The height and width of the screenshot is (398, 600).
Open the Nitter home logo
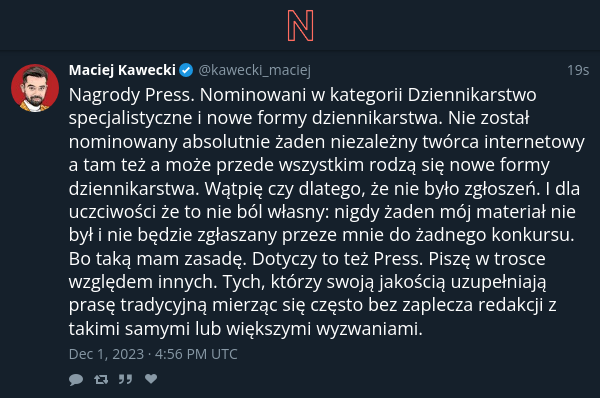click(x=300, y=26)
